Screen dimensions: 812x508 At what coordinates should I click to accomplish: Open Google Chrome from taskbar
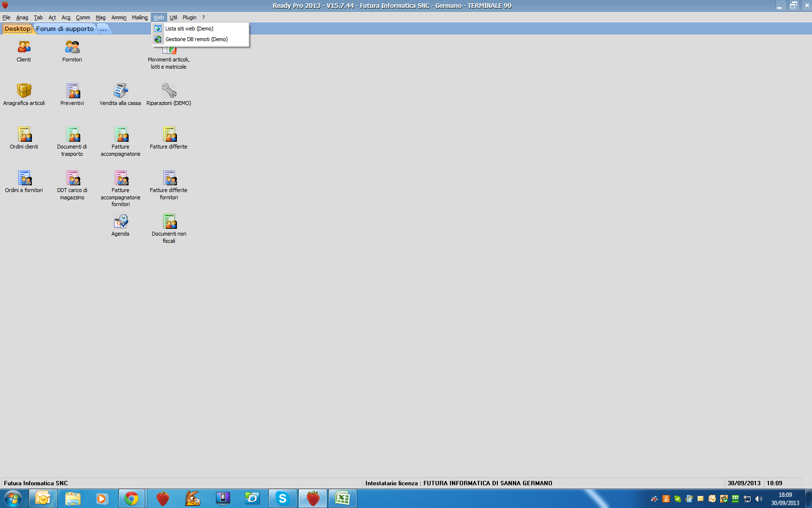coord(131,498)
